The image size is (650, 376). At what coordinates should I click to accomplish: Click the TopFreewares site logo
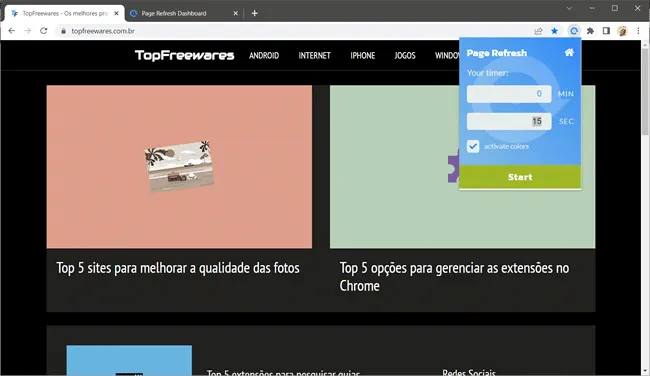[x=184, y=55]
